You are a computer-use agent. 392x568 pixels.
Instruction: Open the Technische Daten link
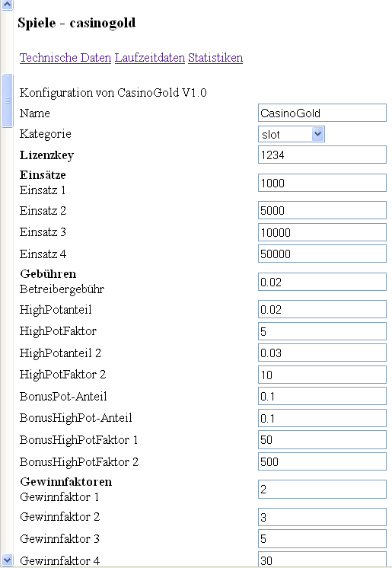[x=65, y=58]
